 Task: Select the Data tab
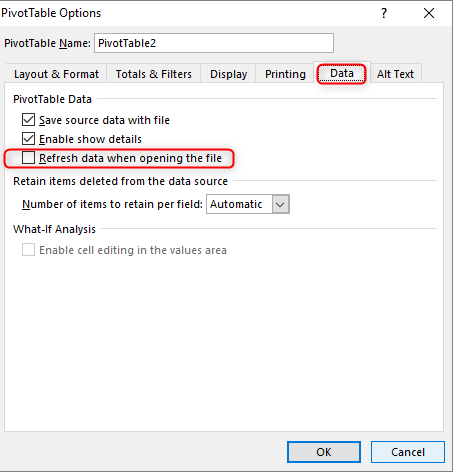(342, 73)
